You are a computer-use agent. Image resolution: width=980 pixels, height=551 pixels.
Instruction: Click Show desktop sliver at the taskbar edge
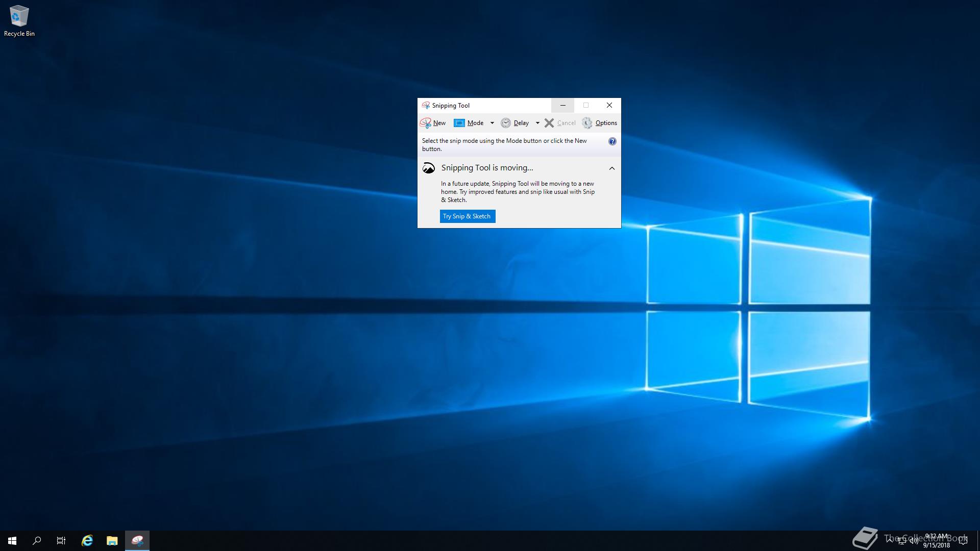(978, 541)
